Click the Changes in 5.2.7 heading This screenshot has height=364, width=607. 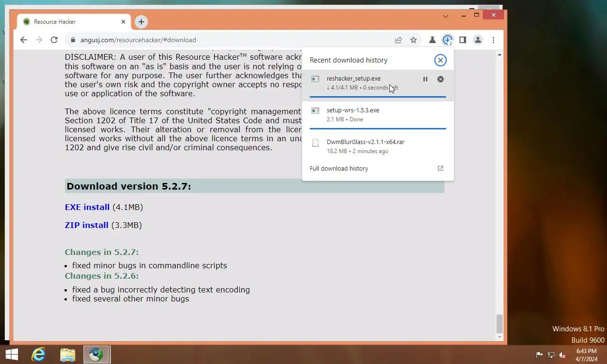point(102,252)
